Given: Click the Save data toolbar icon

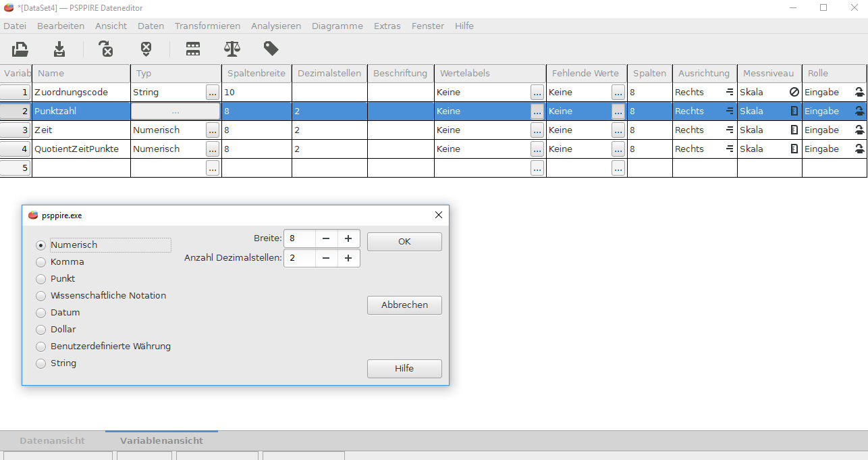Looking at the screenshot, I should tap(59, 49).
